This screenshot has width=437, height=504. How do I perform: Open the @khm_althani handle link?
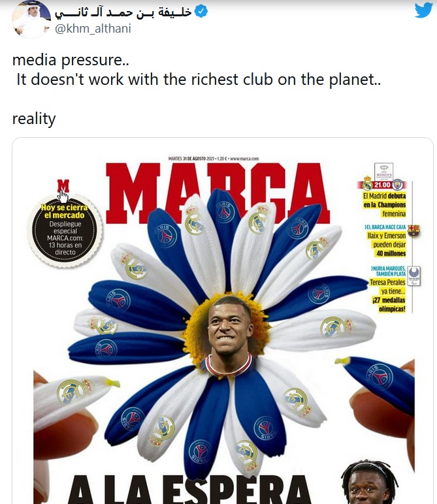point(93,29)
